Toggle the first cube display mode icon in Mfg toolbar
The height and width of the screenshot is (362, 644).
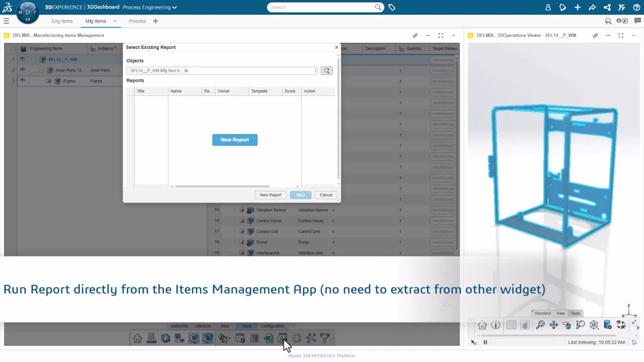click(194, 338)
